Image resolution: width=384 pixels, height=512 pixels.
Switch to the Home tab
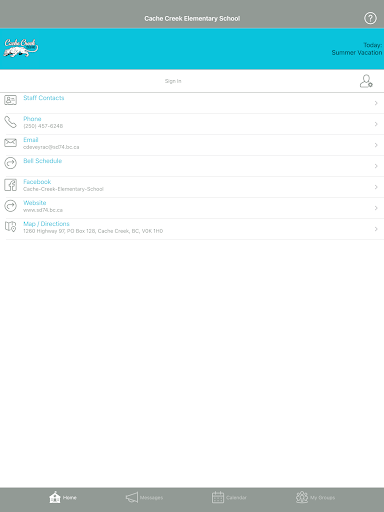(x=63, y=497)
